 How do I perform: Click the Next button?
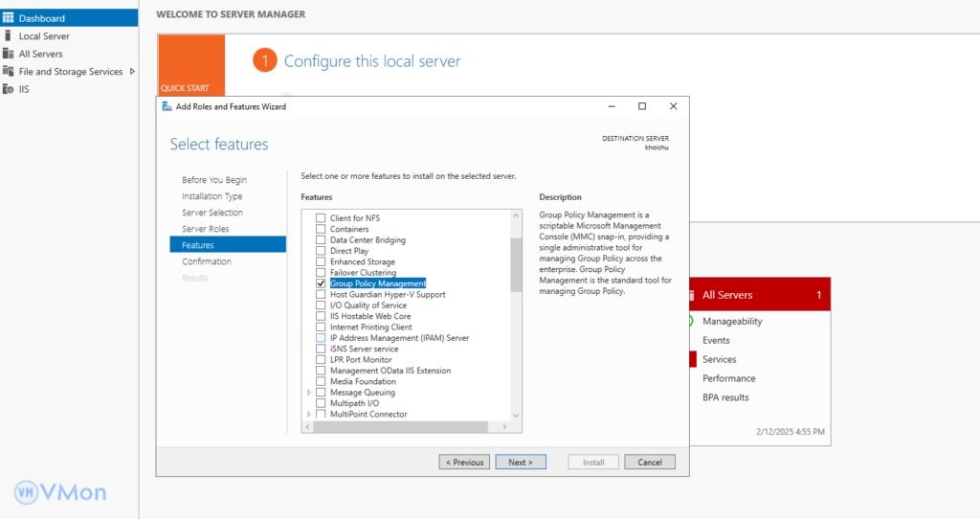tap(521, 463)
